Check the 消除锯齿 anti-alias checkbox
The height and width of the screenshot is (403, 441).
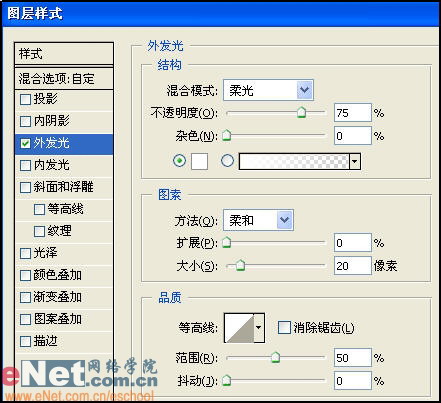tap(284, 327)
